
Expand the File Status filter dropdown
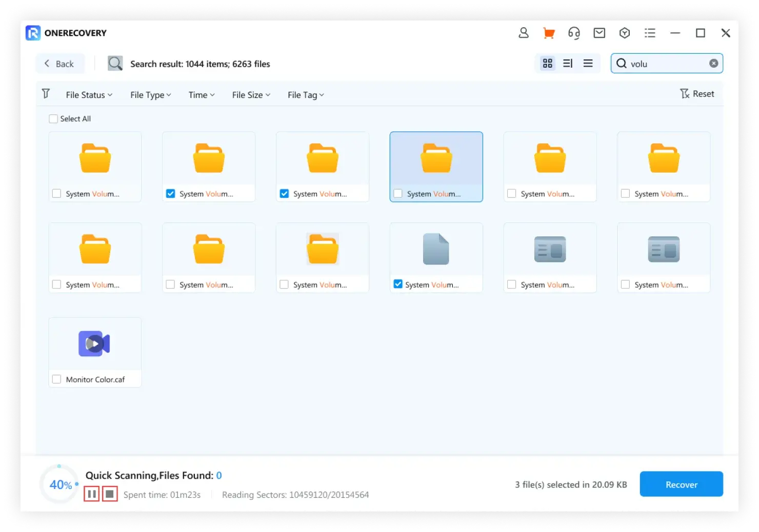89,95
